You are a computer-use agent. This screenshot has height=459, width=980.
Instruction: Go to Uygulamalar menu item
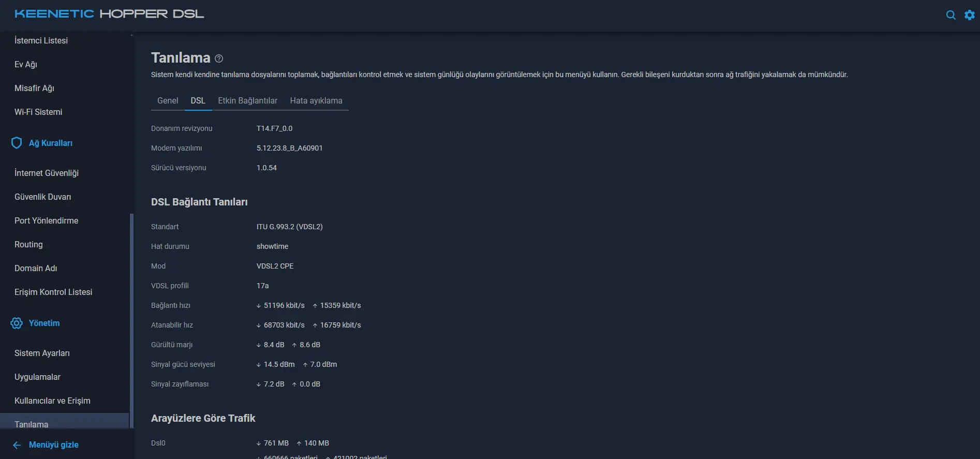(x=37, y=377)
